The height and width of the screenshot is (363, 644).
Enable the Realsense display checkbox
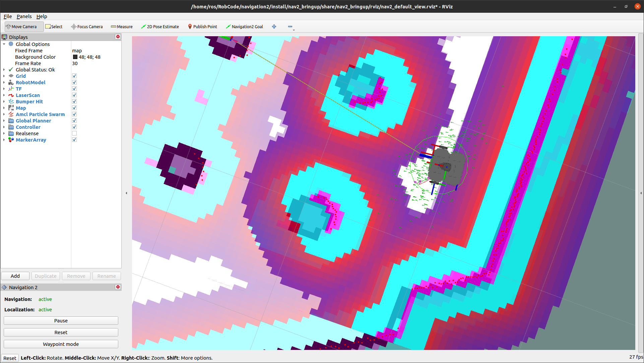coord(74,134)
